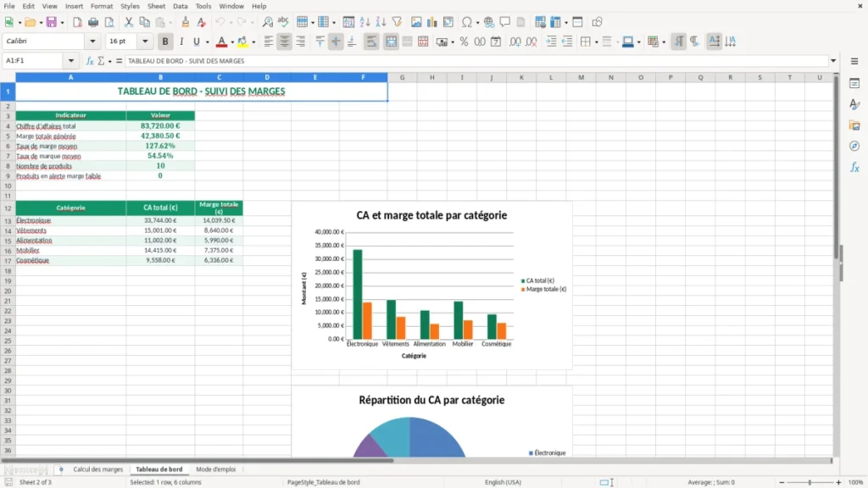Switch to Calcul des marges sheet

(98, 469)
